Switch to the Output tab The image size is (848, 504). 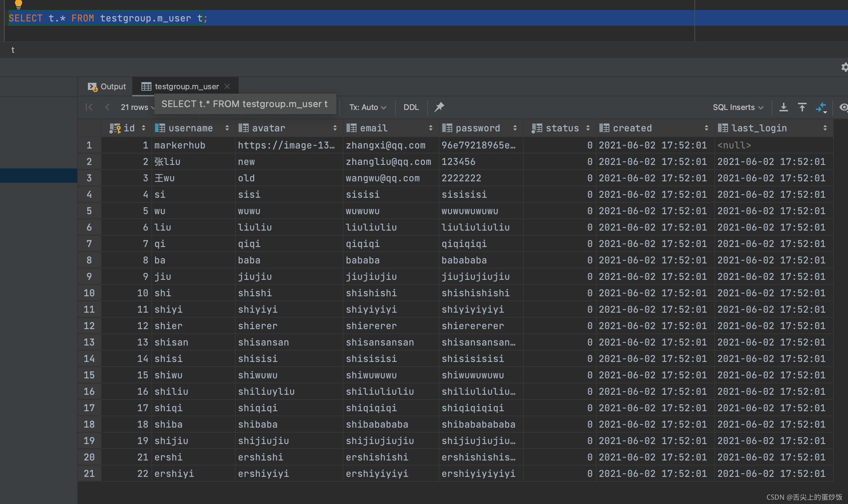(x=107, y=86)
